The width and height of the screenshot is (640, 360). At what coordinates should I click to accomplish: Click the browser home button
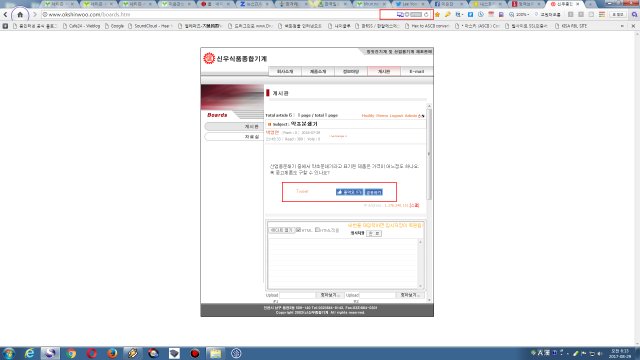[x=20, y=15]
